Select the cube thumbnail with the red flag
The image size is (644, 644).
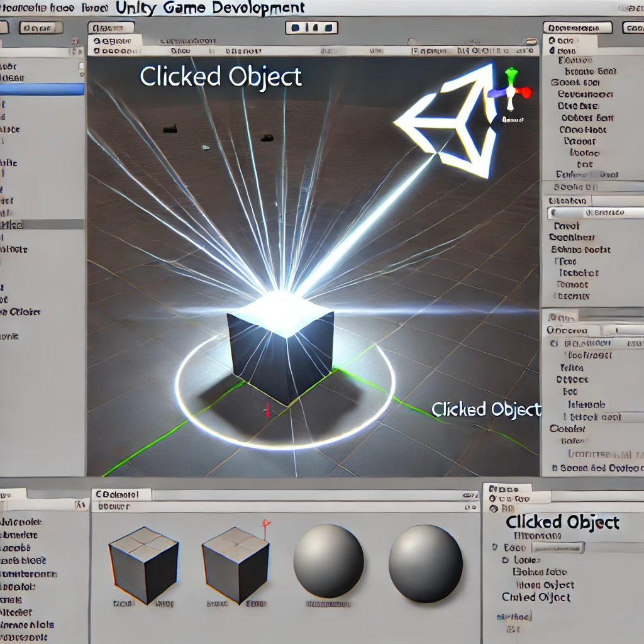(x=236, y=565)
